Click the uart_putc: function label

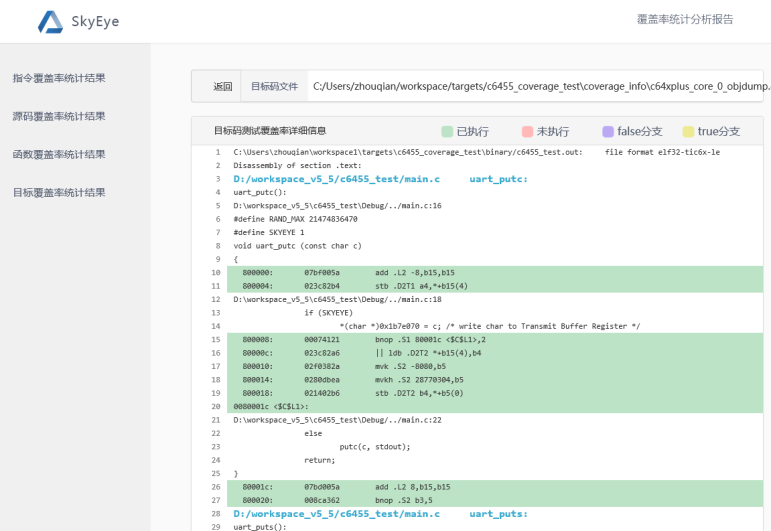498,179
